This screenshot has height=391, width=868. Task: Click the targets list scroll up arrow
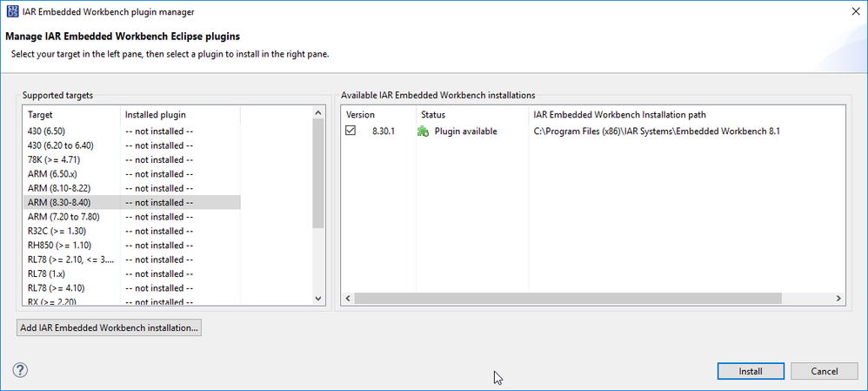317,112
